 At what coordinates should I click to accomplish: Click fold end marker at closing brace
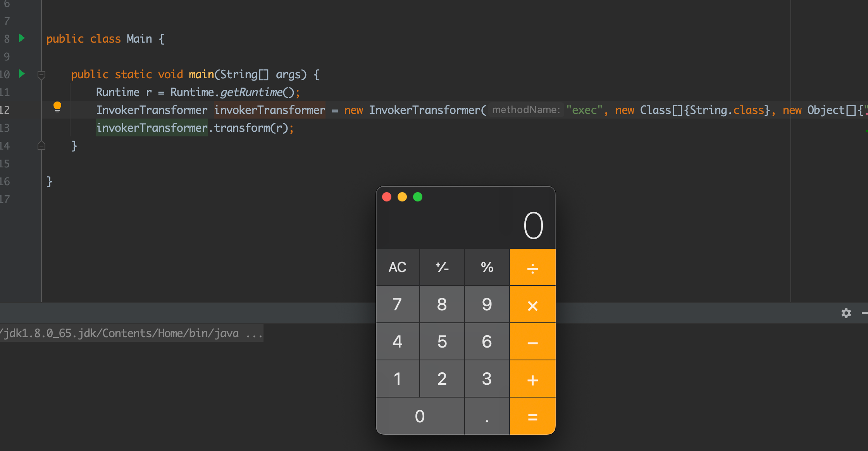(x=41, y=146)
